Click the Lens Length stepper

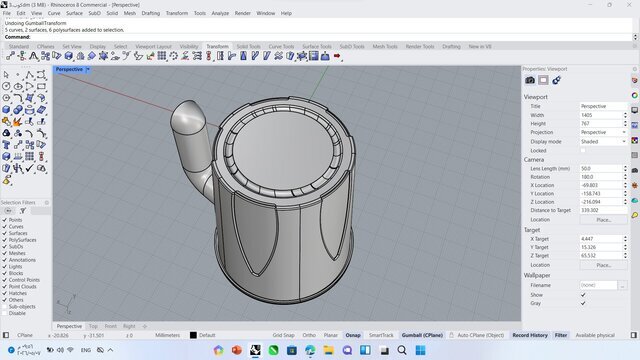(x=625, y=169)
